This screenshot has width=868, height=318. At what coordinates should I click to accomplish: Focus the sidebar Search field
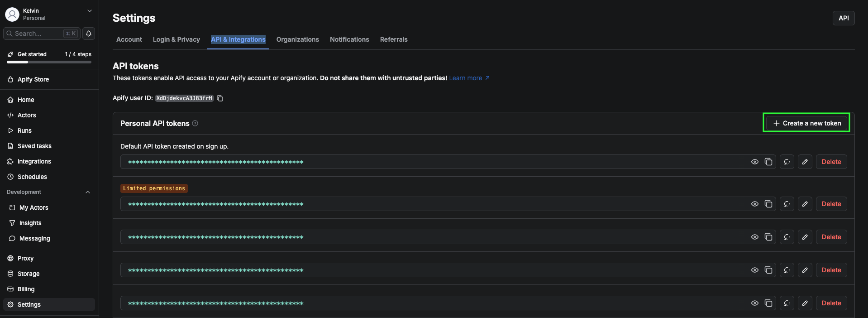(x=42, y=34)
